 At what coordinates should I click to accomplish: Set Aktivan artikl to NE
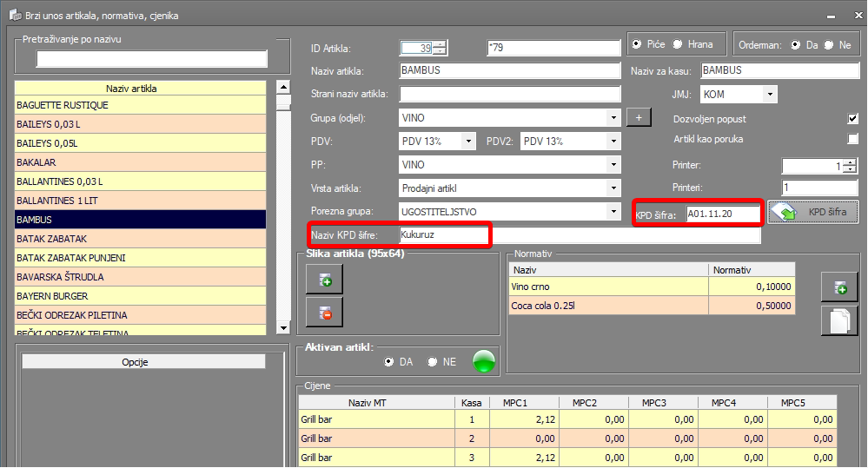433,362
